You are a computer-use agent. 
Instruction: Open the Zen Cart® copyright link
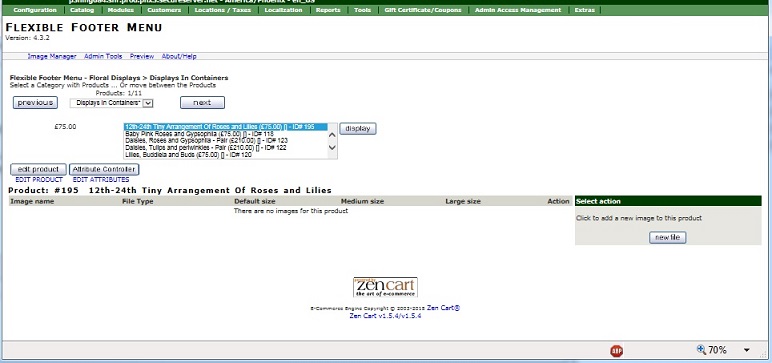tap(443, 308)
